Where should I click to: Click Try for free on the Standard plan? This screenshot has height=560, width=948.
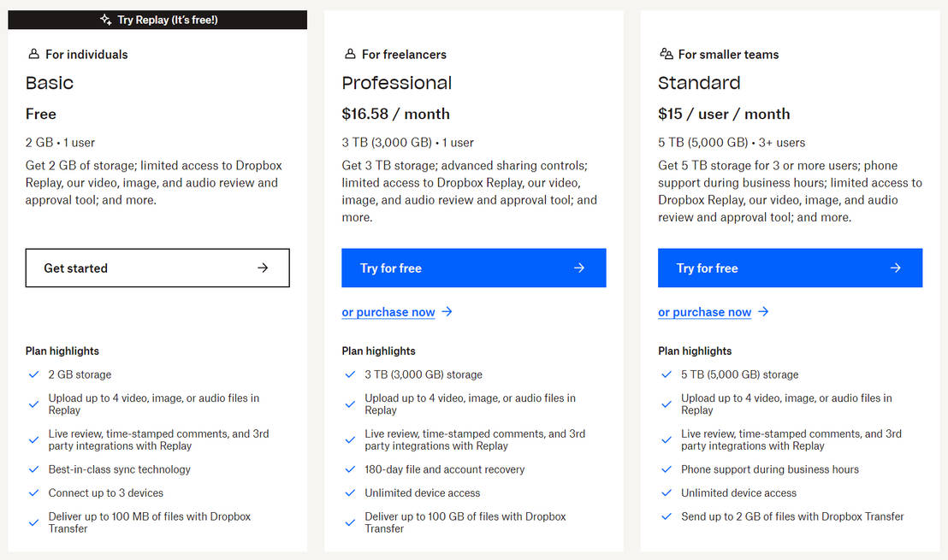(790, 268)
